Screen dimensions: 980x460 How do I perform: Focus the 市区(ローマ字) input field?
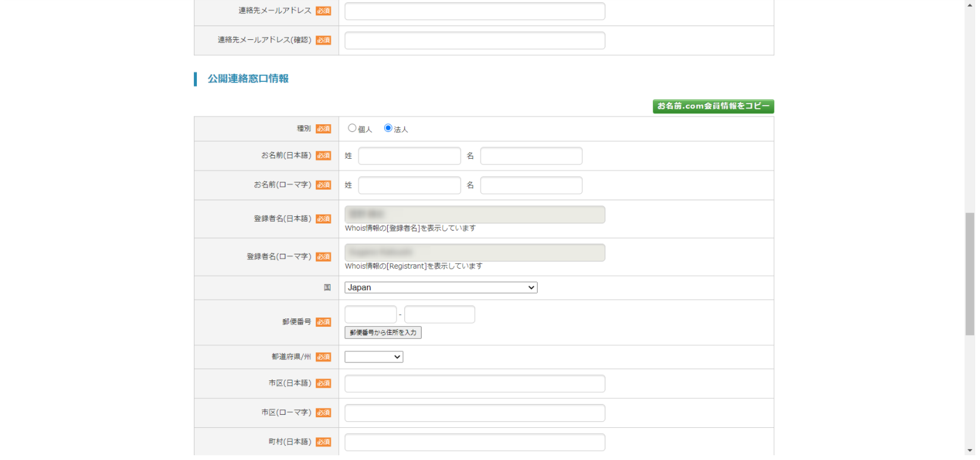[475, 413]
